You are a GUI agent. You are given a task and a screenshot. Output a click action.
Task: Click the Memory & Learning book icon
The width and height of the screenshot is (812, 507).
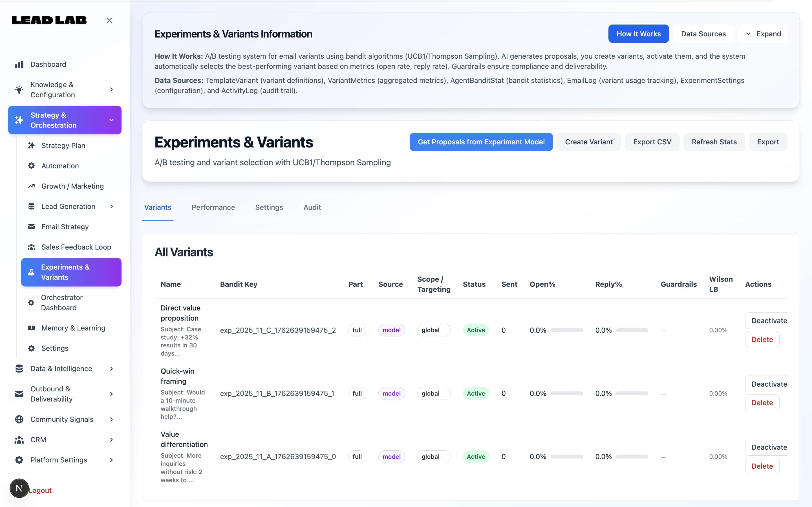[x=31, y=328]
